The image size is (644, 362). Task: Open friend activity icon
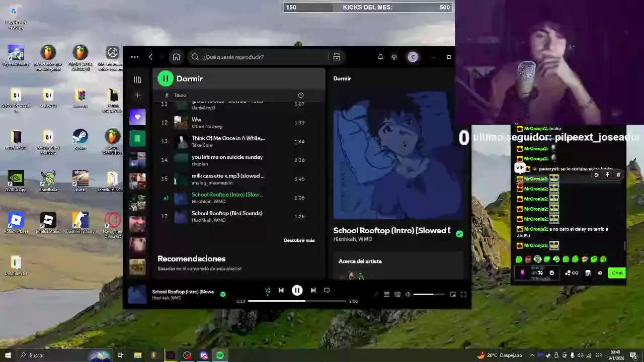tap(394, 57)
